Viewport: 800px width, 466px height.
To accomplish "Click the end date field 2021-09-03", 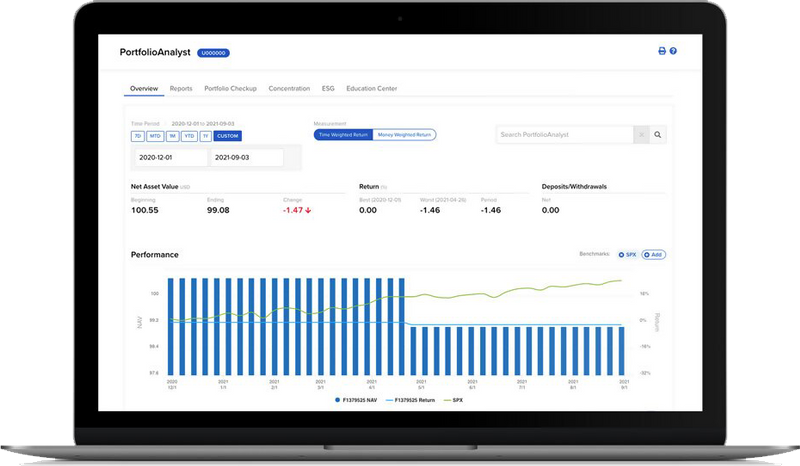I will 247,158.
